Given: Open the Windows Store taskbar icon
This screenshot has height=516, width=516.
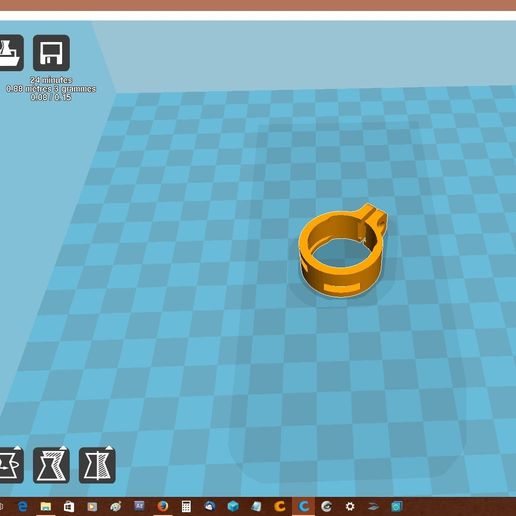Looking at the screenshot, I should pos(69,507).
